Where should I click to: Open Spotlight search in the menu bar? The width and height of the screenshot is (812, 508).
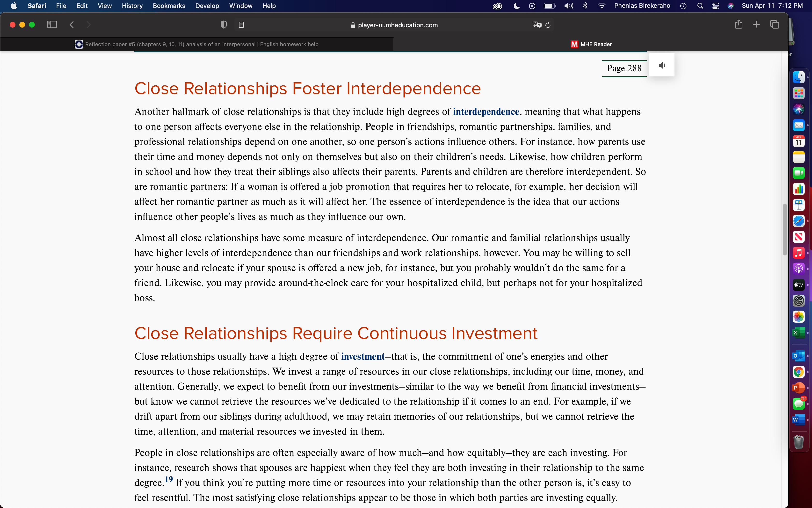pos(700,6)
